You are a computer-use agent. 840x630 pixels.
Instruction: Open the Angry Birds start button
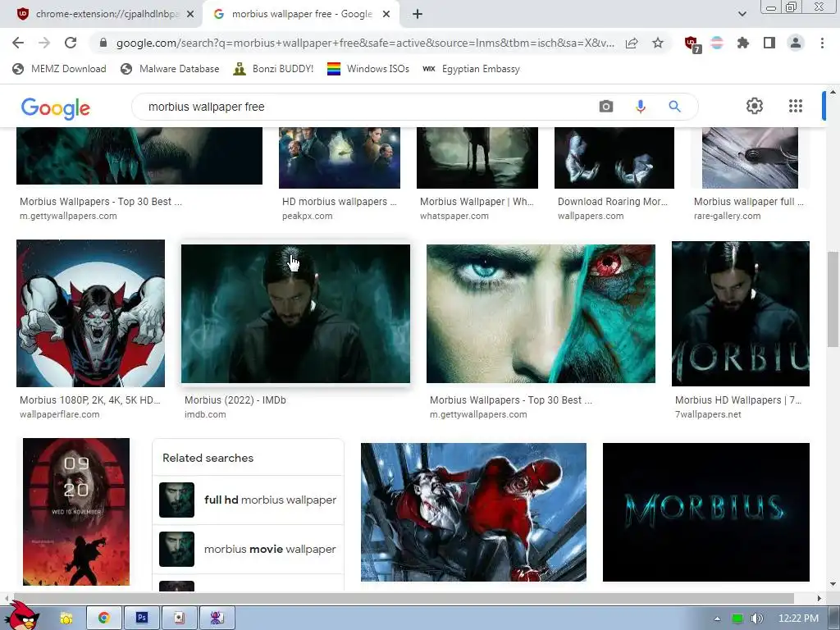(x=21, y=616)
